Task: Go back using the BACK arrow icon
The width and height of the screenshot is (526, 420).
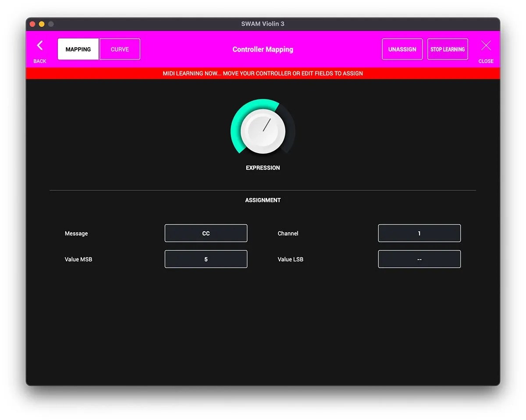Action: (40, 46)
